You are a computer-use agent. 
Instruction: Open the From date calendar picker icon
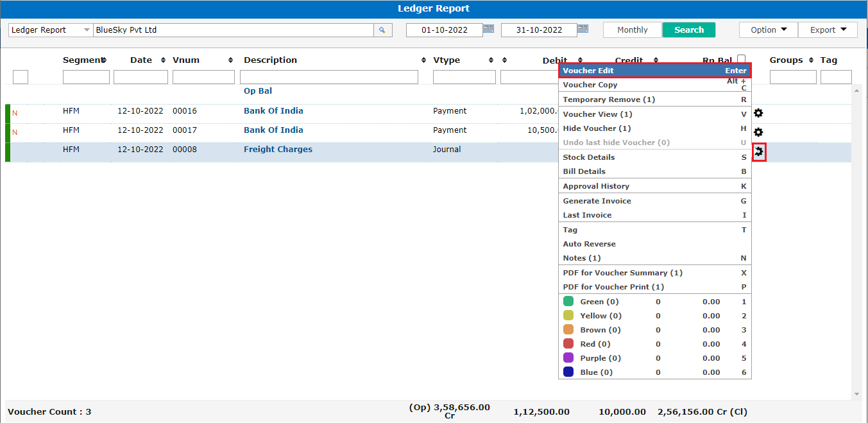pos(489,29)
